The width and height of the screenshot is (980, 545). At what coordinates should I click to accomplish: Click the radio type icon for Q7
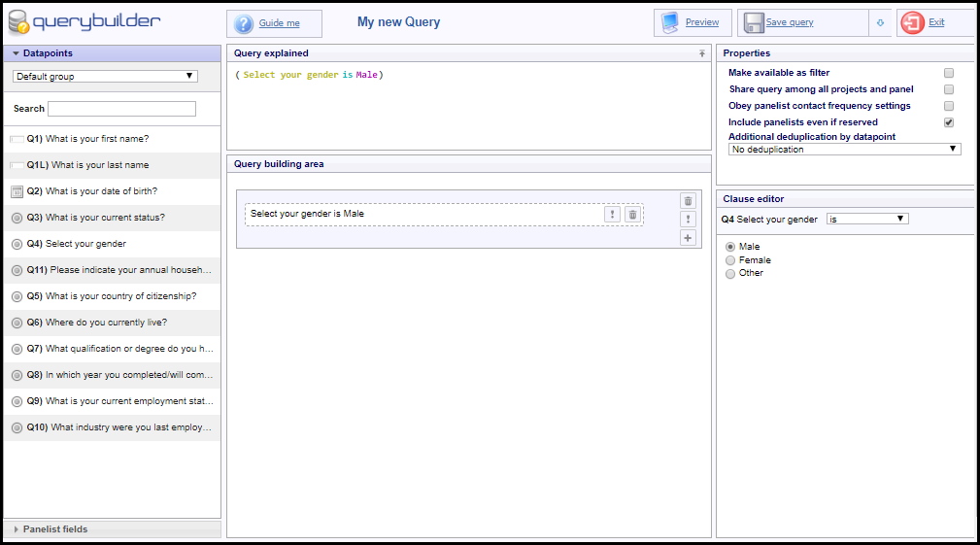pyautogui.click(x=17, y=350)
